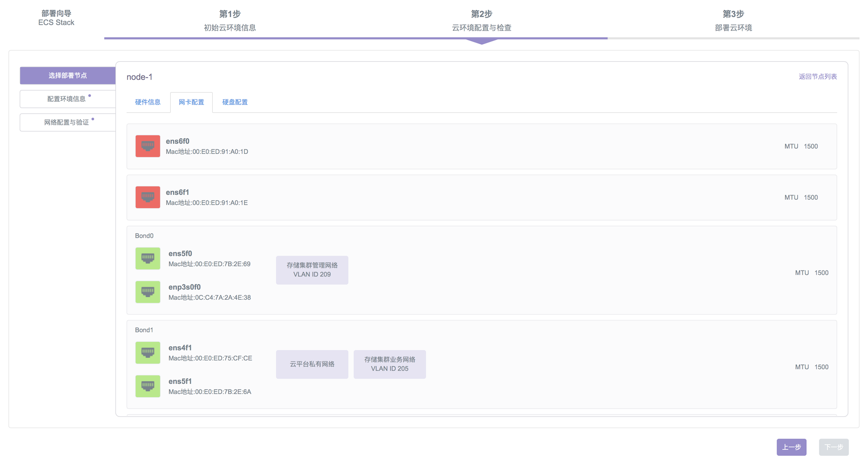Click the green ens5f1 NIC icon
This screenshot has width=868, height=468.
click(147, 387)
